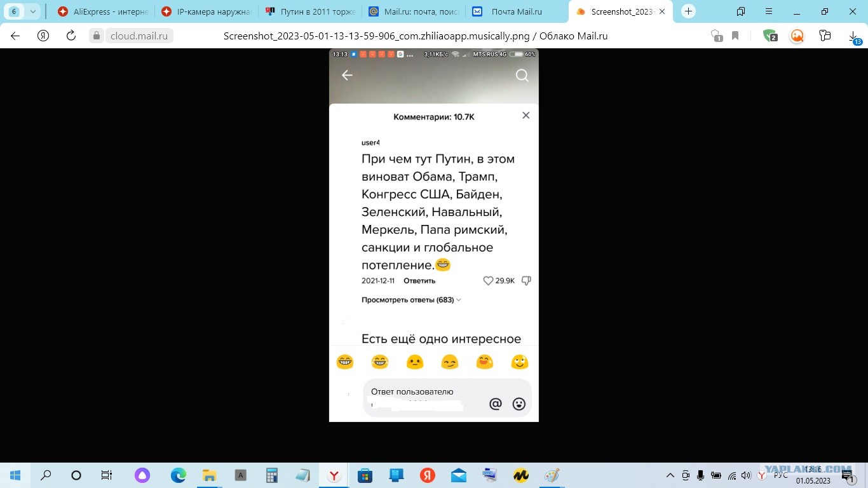This screenshot has height=488, width=868.
Task: Open the Yandex home button in toolbar
Action: (43, 36)
